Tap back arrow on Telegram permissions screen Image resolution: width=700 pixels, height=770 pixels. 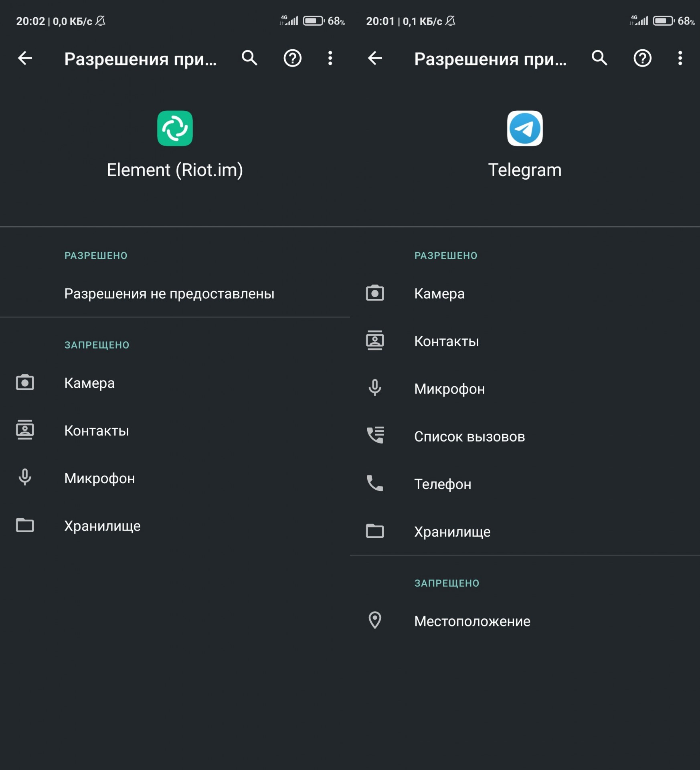(375, 58)
